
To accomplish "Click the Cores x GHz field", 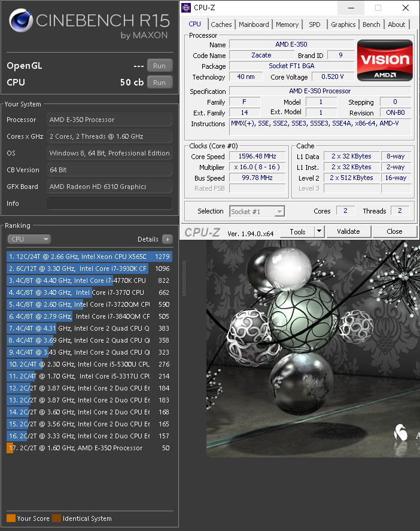I will point(109,136).
